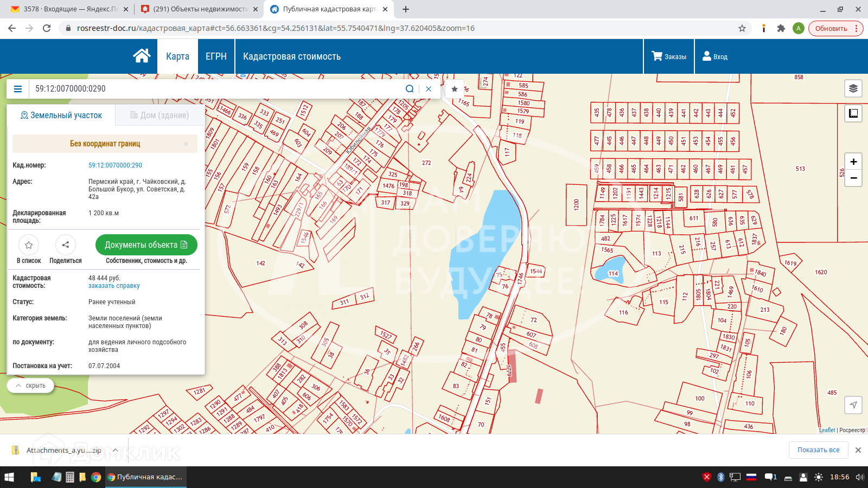Click the home icon in the site header
Viewport: 868px width, 488px height.
click(142, 56)
